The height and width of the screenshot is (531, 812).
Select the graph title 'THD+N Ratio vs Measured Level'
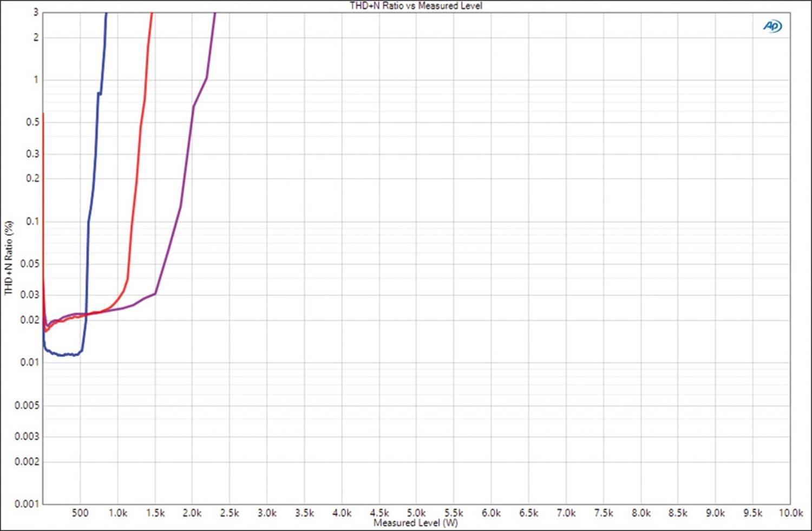click(416, 5)
